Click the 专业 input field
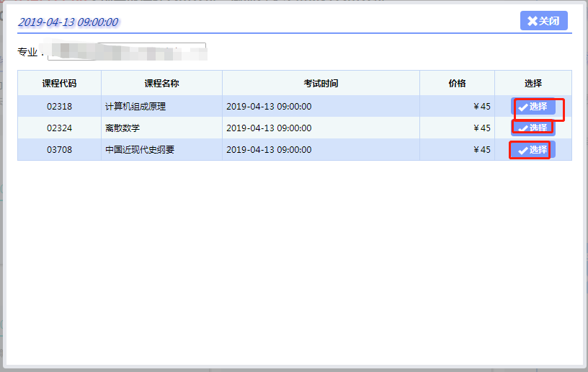The width and height of the screenshot is (588, 372). (x=127, y=52)
